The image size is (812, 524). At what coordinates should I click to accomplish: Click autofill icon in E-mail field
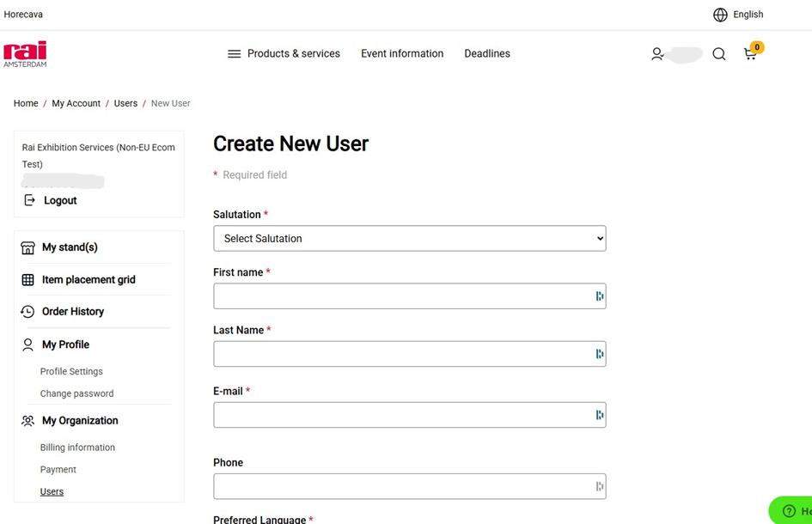[x=599, y=415]
